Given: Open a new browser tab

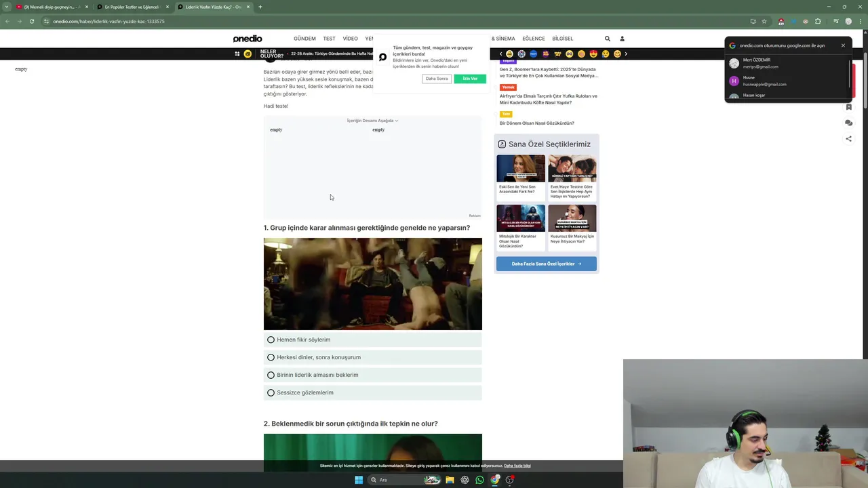Looking at the screenshot, I should coord(260,7).
